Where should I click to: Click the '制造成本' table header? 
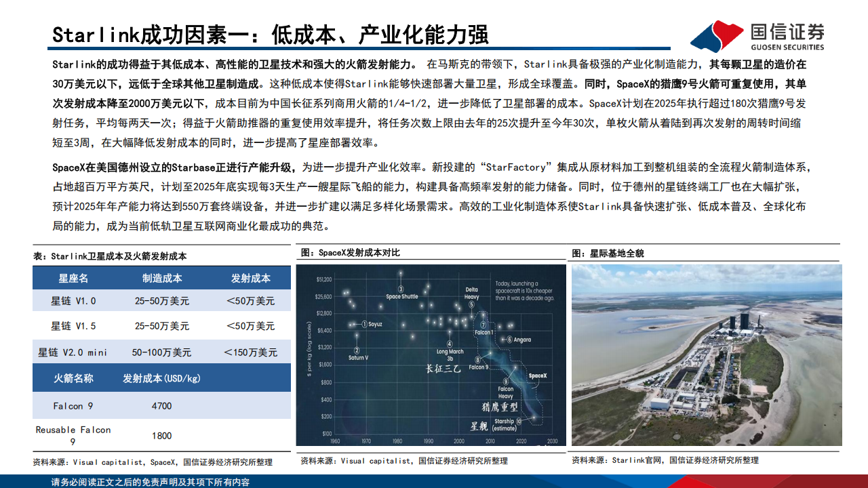(x=161, y=279)
